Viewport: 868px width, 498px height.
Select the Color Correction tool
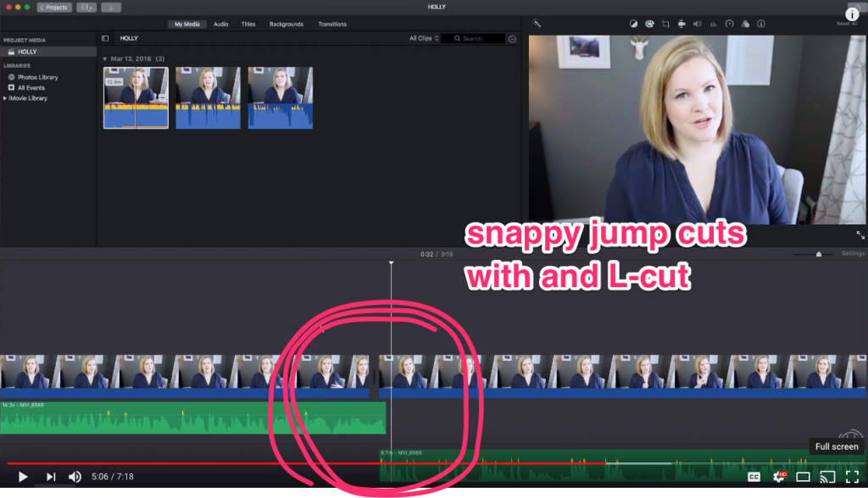pyautogui.click(x=649, y=25)
